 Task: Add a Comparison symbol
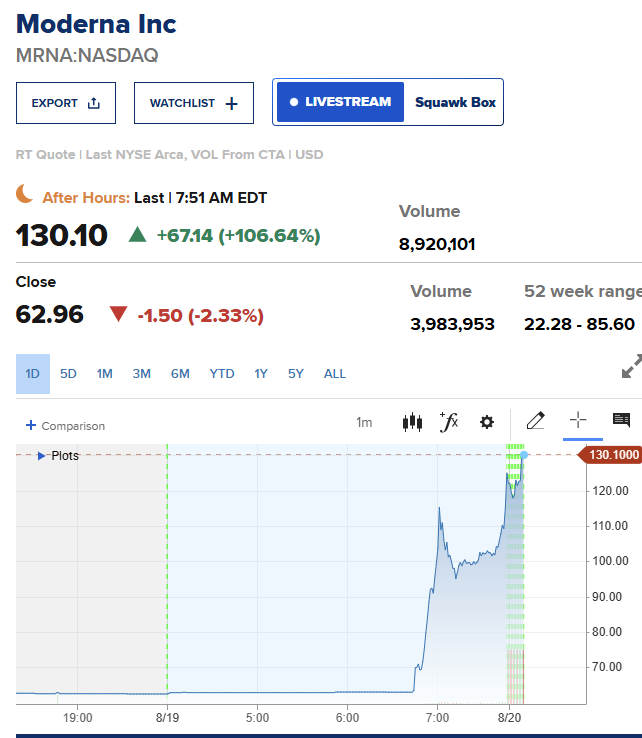(65, 425)
